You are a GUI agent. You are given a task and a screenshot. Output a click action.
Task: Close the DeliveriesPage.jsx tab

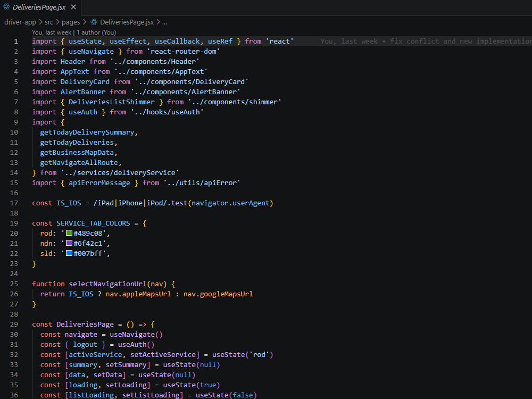[x=73, y=7]
